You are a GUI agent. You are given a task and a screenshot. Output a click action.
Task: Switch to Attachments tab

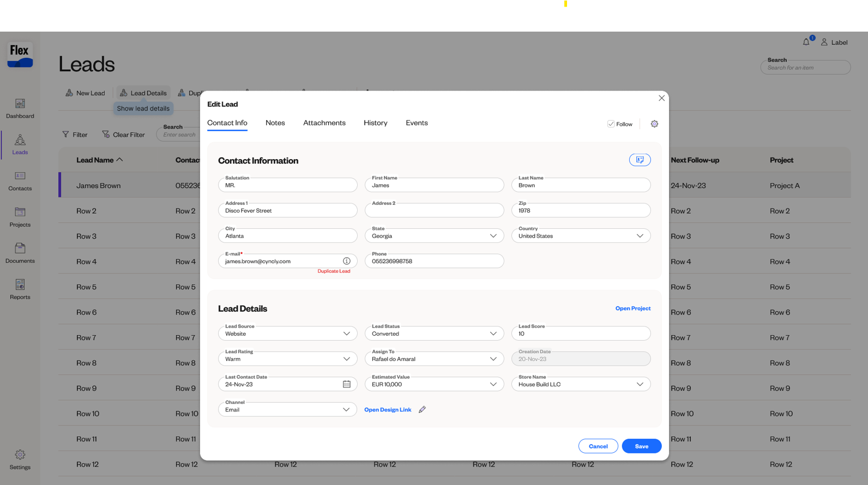click(x=324, y=123)
